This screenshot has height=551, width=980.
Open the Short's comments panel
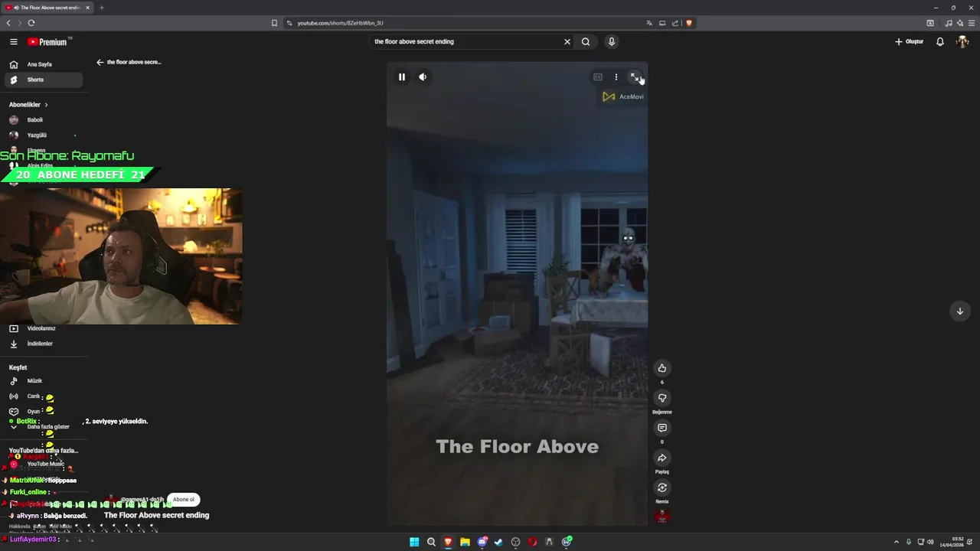coord(662,428)
